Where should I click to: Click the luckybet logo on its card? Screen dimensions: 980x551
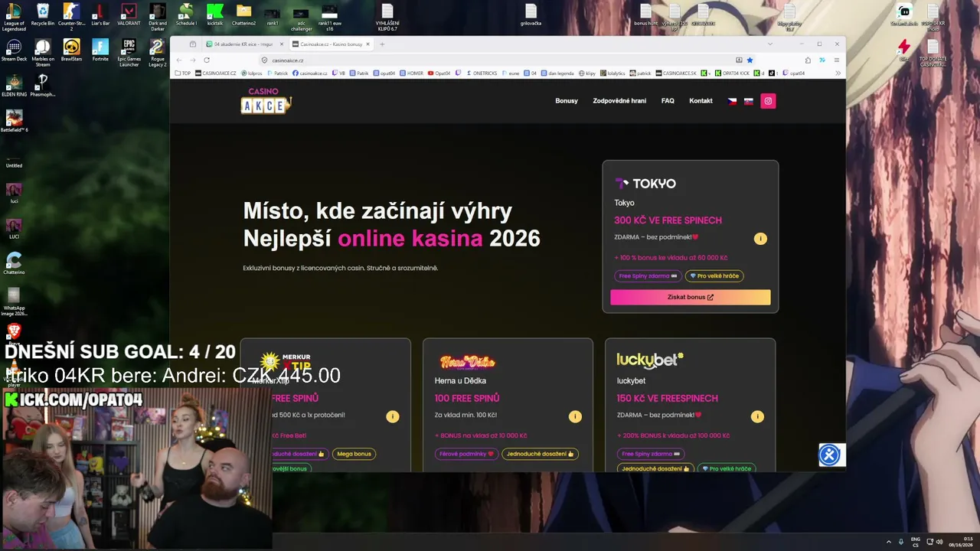pos(650,360)
